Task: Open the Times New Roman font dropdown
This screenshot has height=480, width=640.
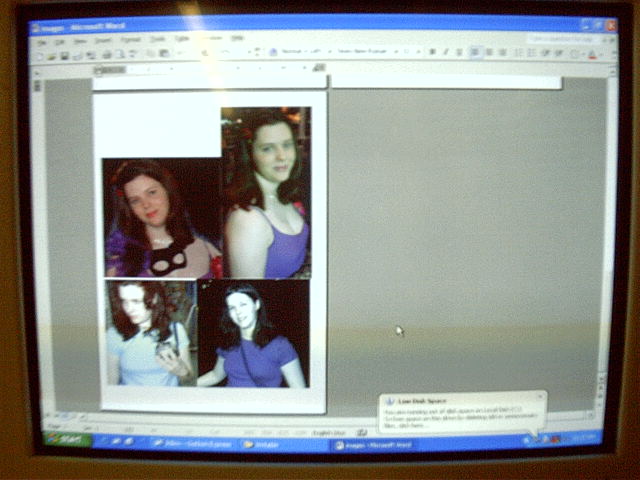Action: coord(367,51)
